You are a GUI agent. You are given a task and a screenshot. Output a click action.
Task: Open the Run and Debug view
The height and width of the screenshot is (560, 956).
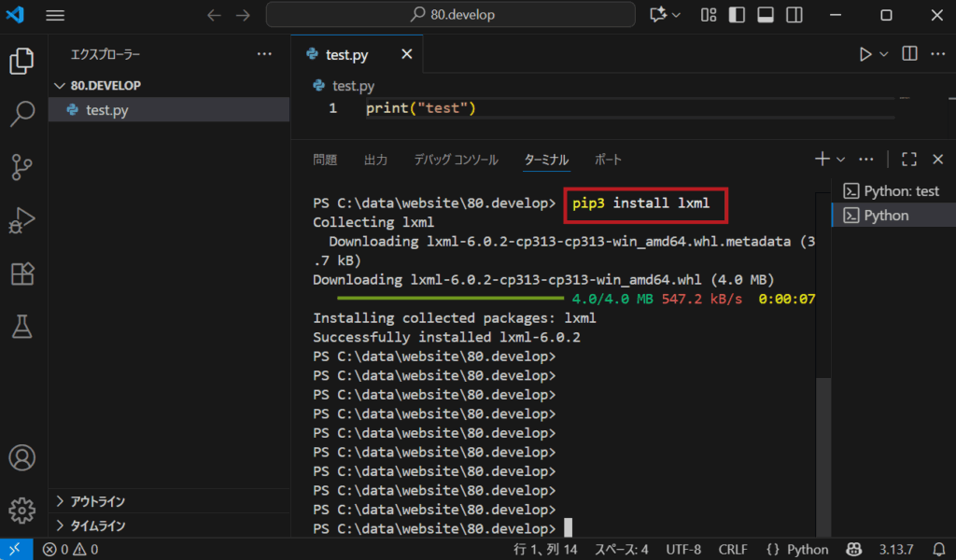(x=21, y=220)
